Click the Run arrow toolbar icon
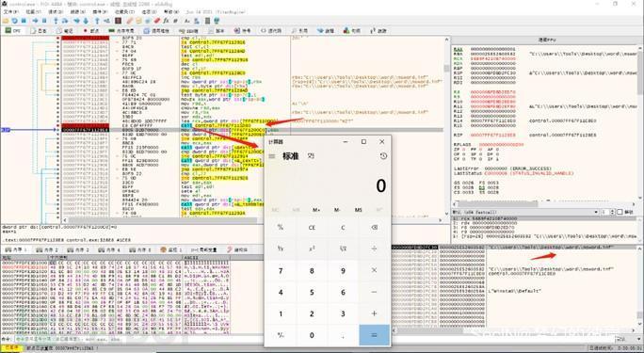Image resolution: width=644 pixels, height=353 pixels. pyautogui.click(x=35, y=21)
